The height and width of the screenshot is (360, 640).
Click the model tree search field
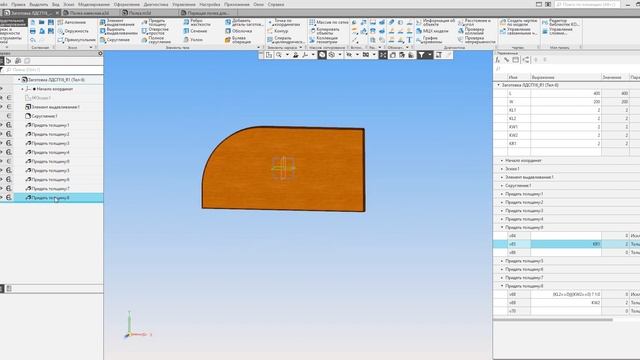(53, 70)
